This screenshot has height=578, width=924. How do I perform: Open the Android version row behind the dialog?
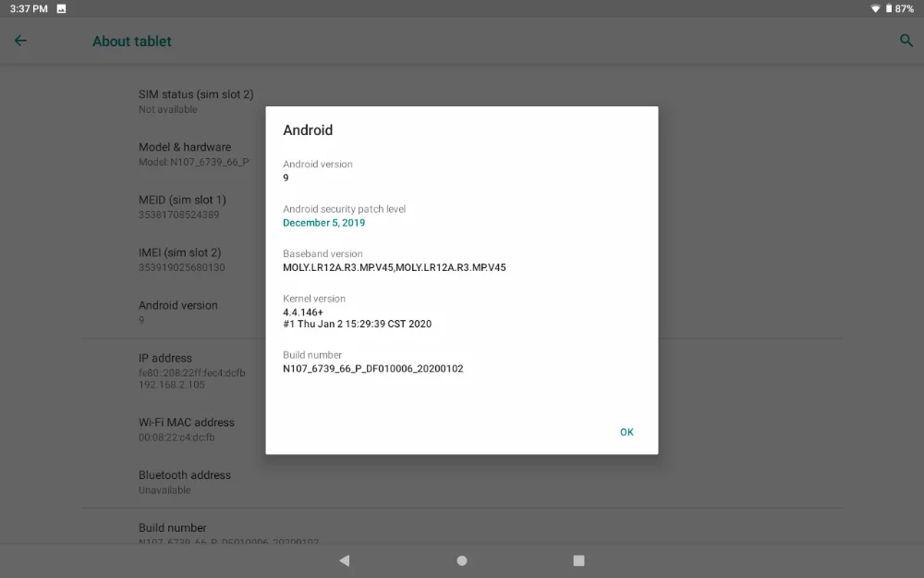[x=178, y=312]
